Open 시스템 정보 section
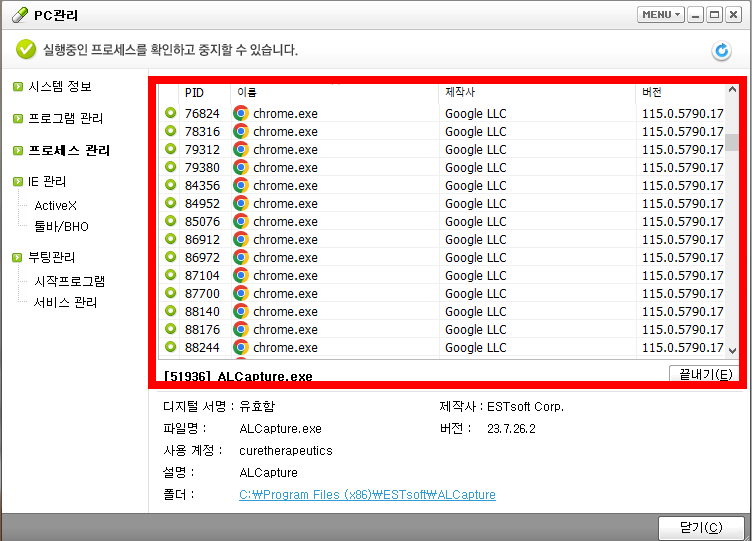The width and height of the screenshot is (752, 541). point(60,86)
